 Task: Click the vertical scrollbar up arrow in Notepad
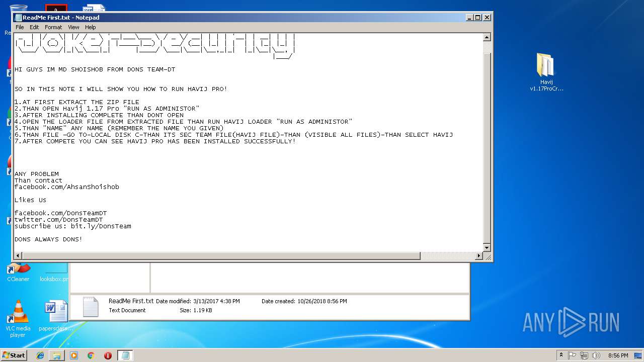tap(487, 37)
